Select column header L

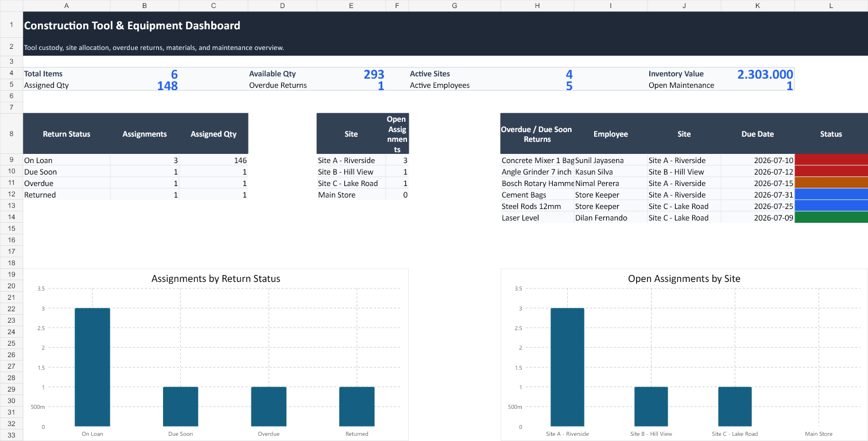(831, 5)
